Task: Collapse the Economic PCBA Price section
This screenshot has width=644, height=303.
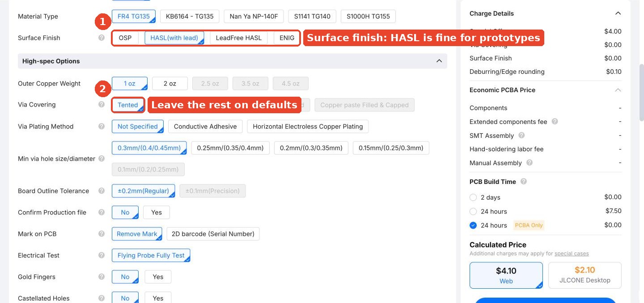Action: tap(618, 90)
